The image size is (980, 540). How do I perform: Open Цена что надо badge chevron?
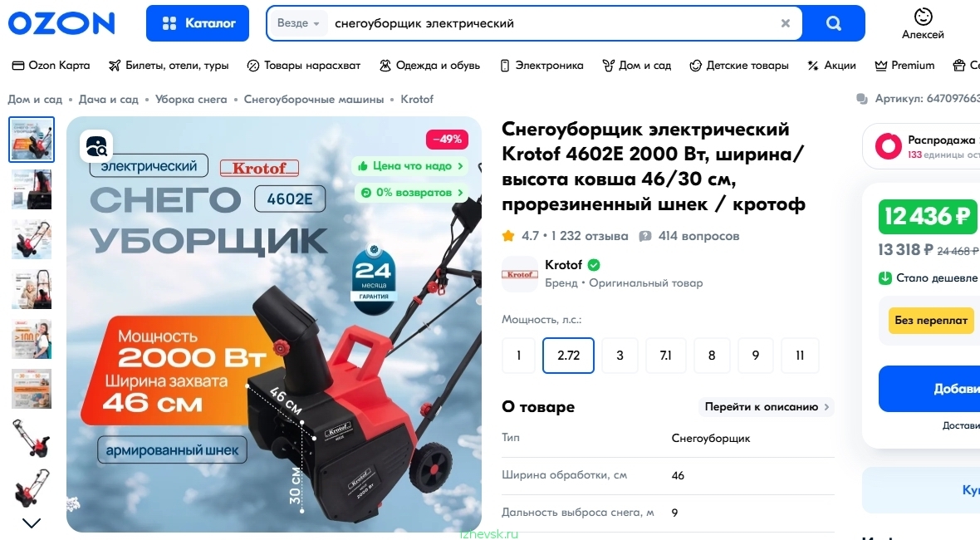461,166
